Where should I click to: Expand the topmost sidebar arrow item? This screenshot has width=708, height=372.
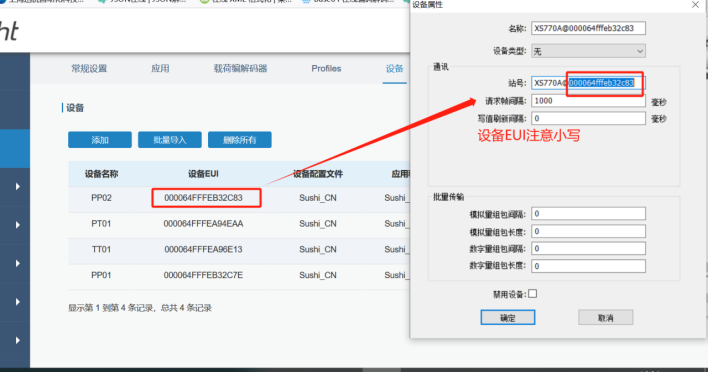18,186
